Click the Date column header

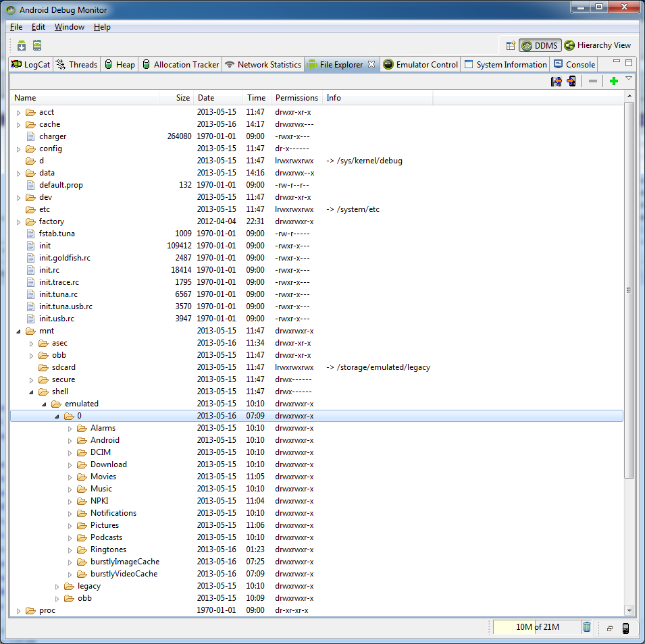click(218, 98)
